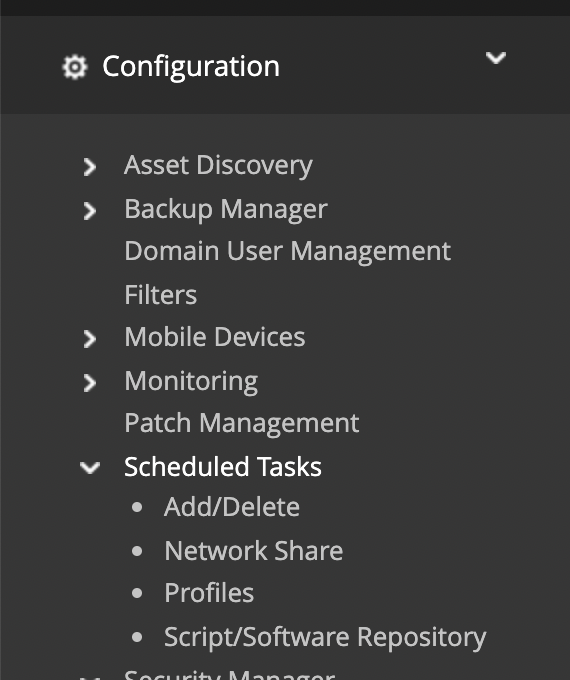Open Script/Software Repository

point(325,638)
